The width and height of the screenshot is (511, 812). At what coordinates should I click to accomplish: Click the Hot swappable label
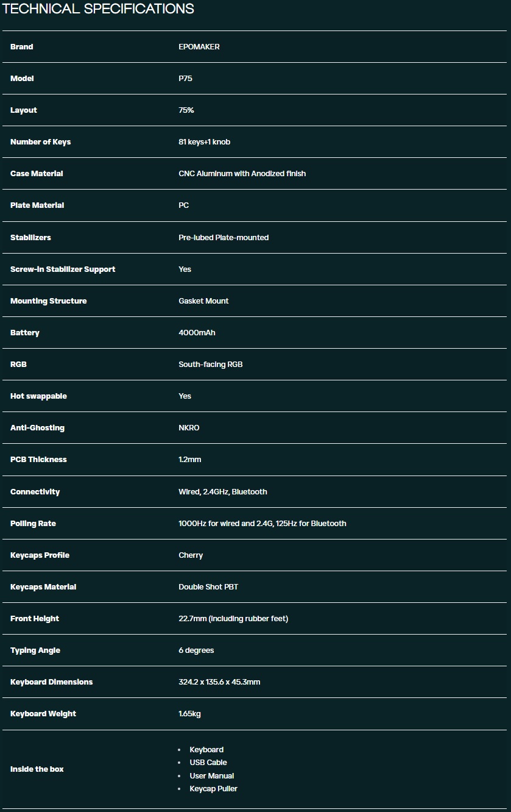pos(38,396)
